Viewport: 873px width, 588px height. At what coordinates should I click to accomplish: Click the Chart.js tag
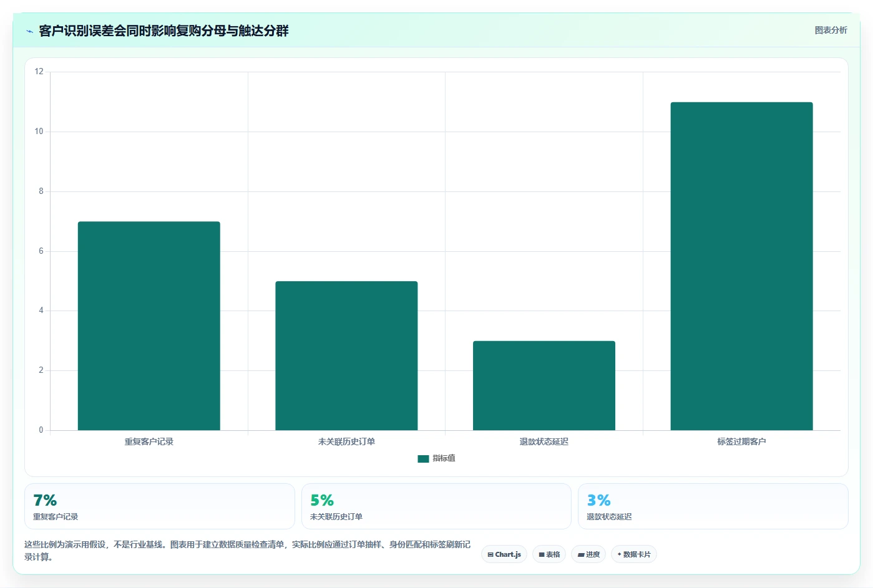point(504,554)
